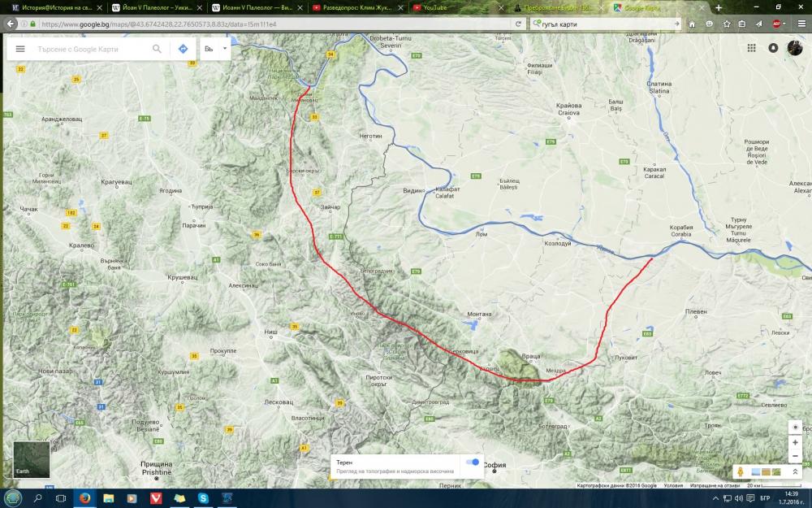
Task: Open the Google apps grid
Action: (751, 48)
